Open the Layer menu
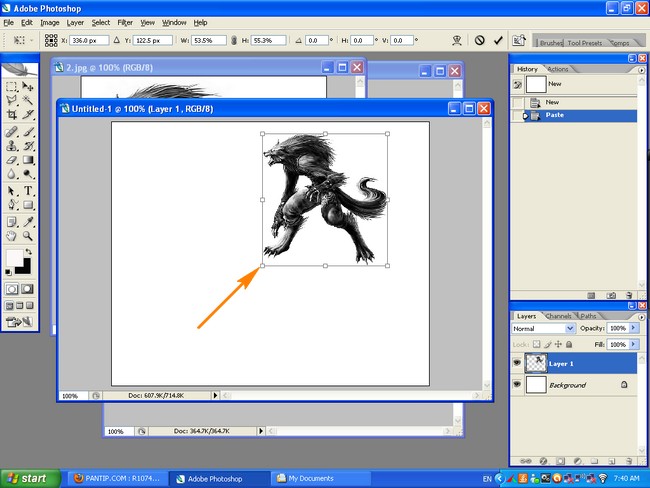The image size is (650, 488). coord(75,22)
